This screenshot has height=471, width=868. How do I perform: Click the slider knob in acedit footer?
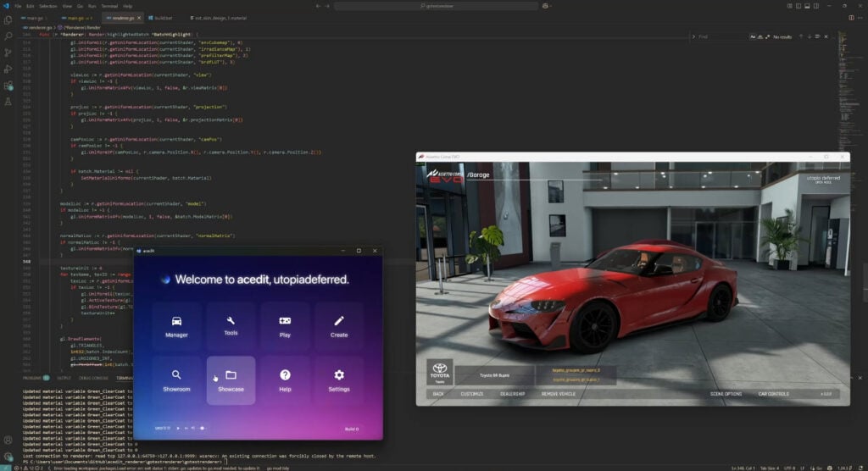pyautogui.click(x=202, y=429)
